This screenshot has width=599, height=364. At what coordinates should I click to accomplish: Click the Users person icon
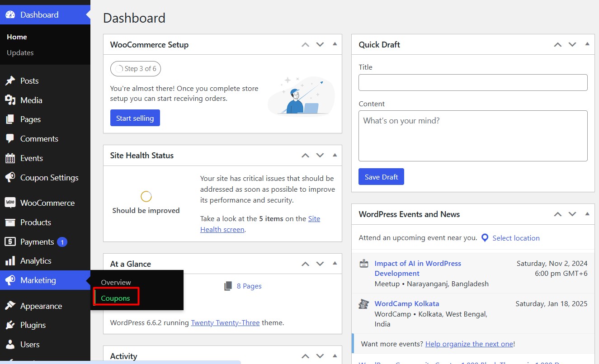point(10,345)
